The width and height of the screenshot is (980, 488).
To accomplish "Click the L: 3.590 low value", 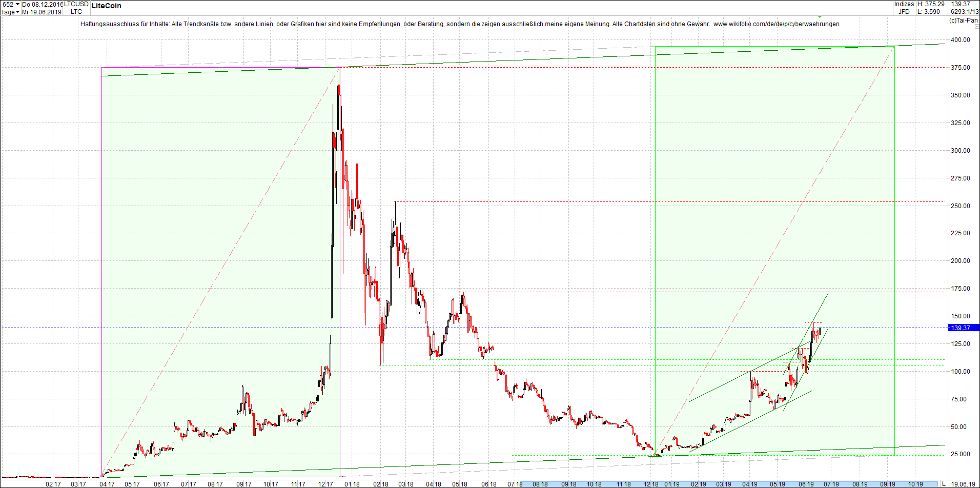I will (928, 11).
